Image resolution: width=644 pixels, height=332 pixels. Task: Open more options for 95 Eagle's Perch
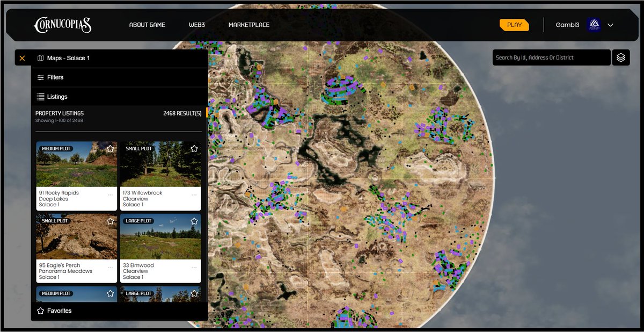pyautogui.click(x=111, y=267)
